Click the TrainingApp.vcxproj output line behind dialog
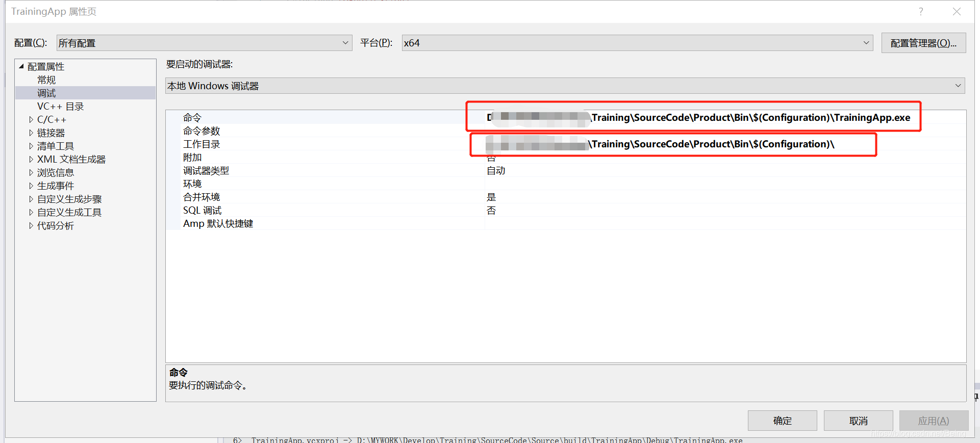The image size is (980, 443). [x=488, y=440]
